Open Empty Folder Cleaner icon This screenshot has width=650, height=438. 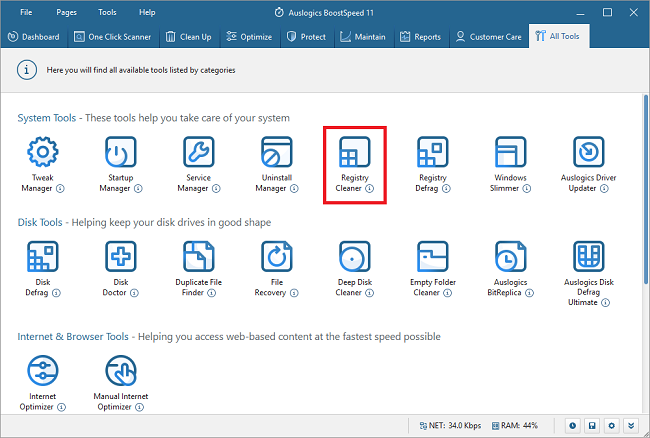tap(432, 256)
